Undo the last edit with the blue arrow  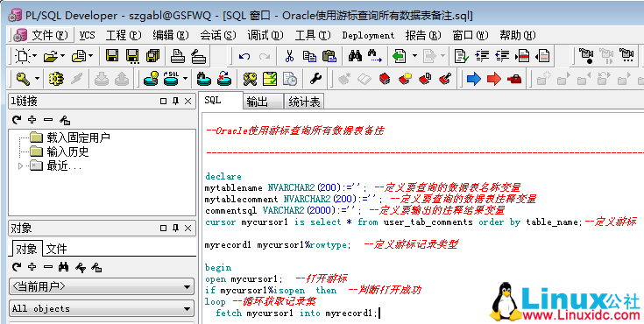[x=244, y=56]
